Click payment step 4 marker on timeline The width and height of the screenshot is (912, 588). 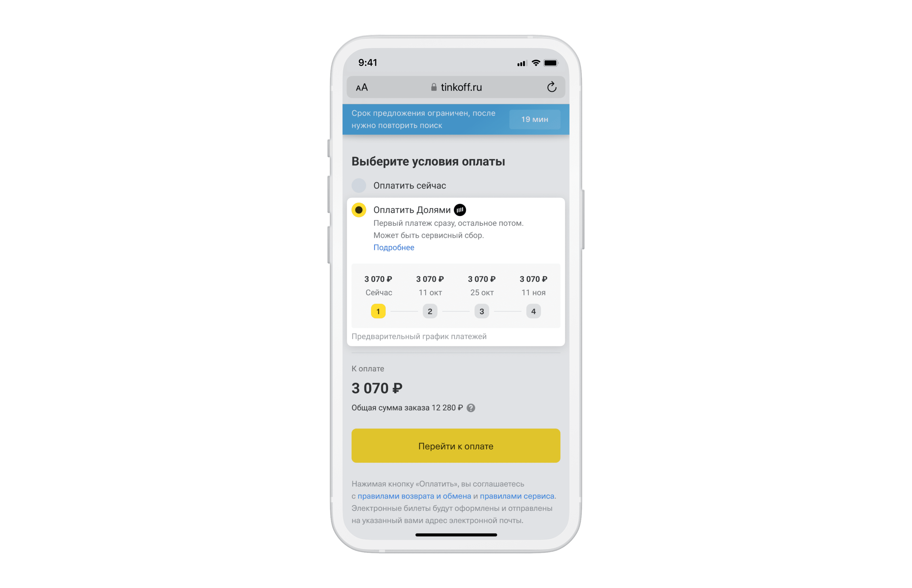[x=533, y=311]
